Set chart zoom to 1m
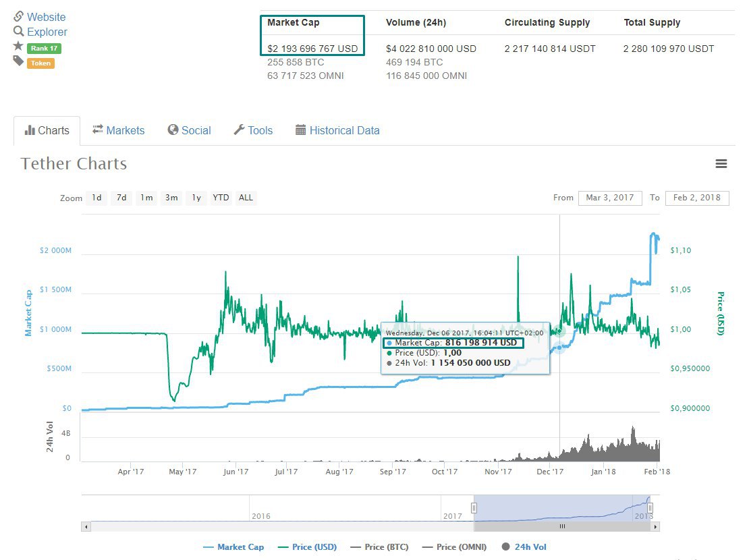 146,198
